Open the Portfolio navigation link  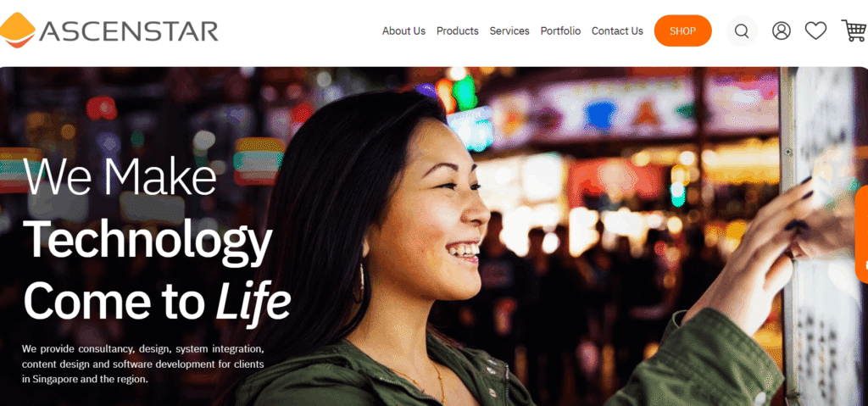pyautogui.click(x=560, y=31)
